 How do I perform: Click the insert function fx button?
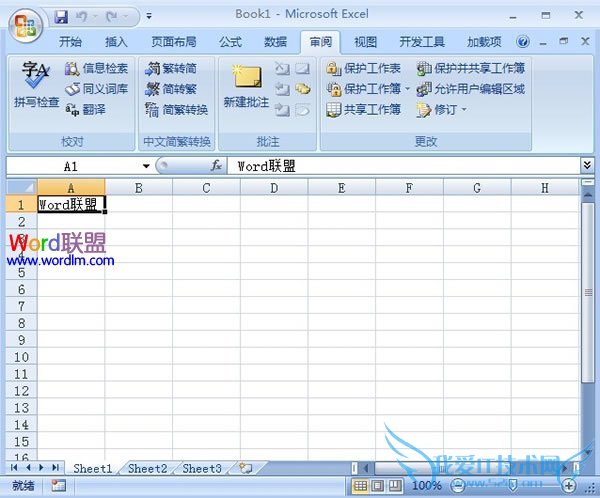(x=216, y=166)
